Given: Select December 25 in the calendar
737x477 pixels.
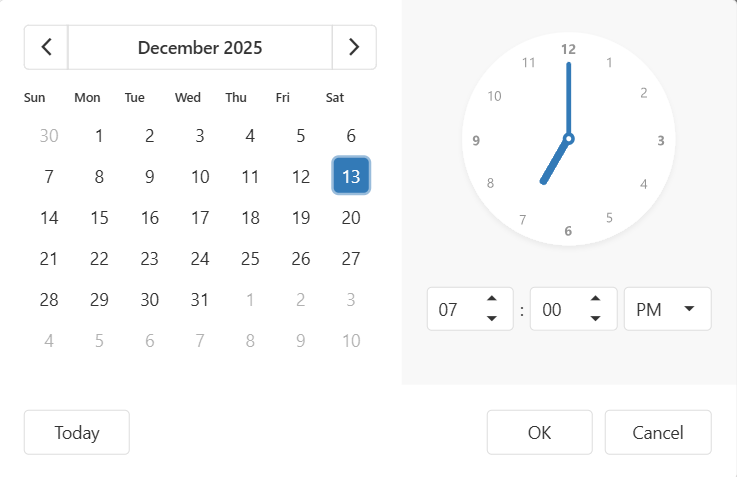Looking at the screenshot, I should pos(250,259).
